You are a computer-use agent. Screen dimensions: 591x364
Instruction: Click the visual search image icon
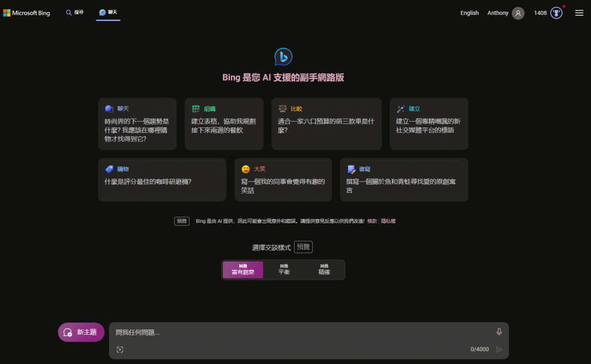coord(120,350)
